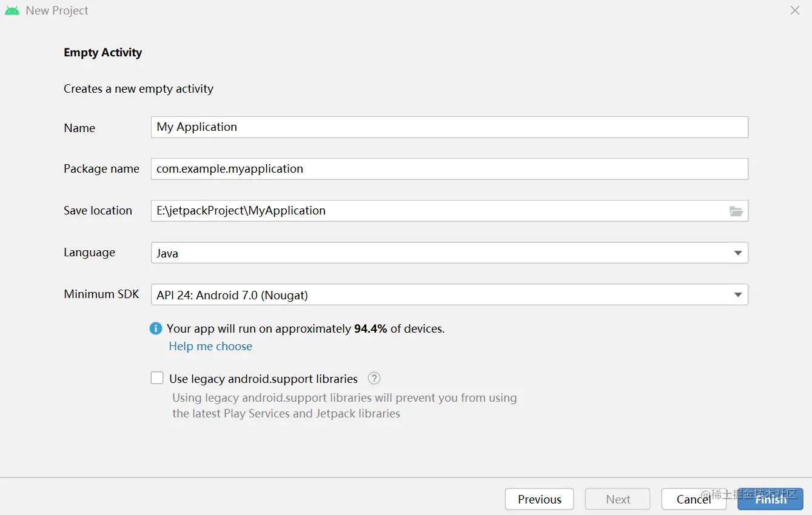812x515 pixels.
Task: Click the bold 94.4% devices text
Action: point(371,329)
